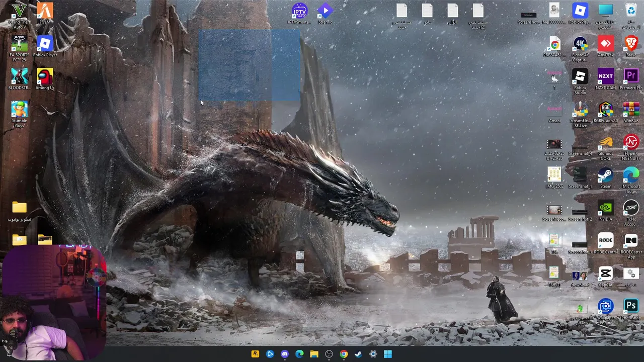Screen dimensions: 644x362
Task: Select the BLOODSTRIKE game icon
Action: [x=19, y=79]
